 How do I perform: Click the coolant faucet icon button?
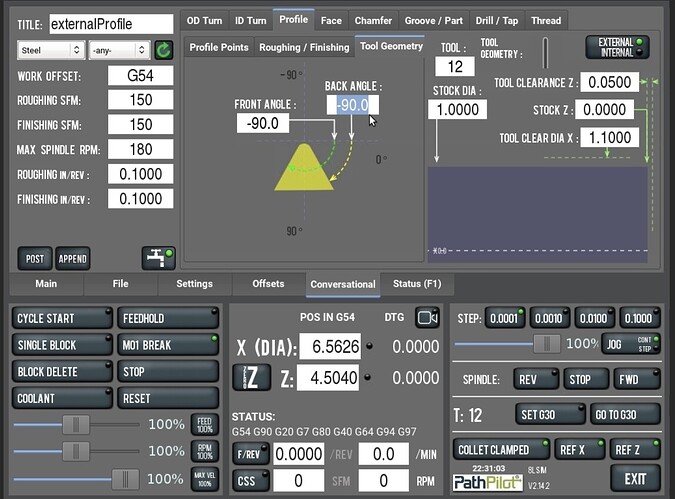[x=158, y=258]
